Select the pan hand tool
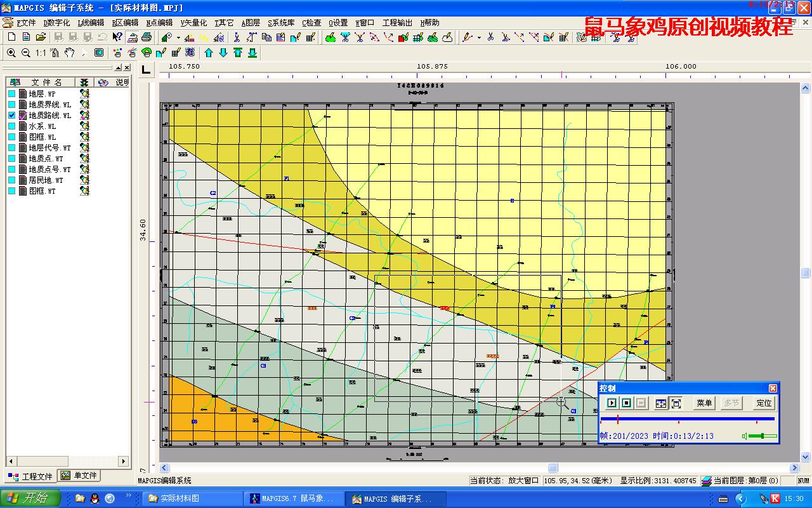The height and width of the screenshot is (508, 812). (70, 53)
